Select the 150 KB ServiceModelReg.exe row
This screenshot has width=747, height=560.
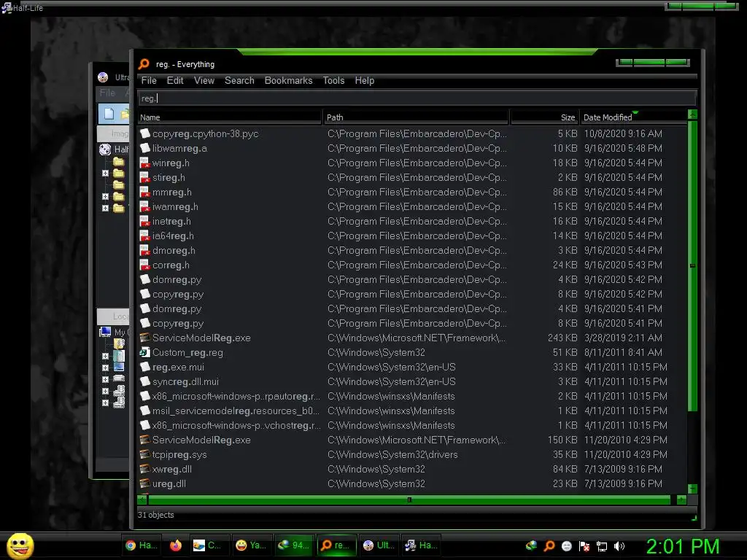coord(412,440)
